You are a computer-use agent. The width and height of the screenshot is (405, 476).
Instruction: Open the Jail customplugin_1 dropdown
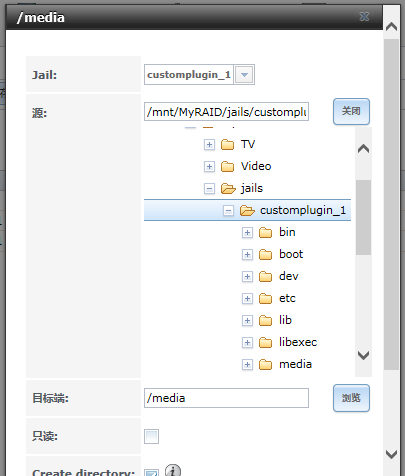tap(244, 75)
